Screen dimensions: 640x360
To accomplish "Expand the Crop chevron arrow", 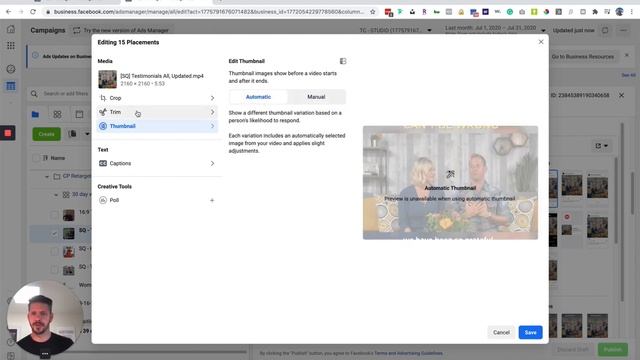I will click(x=212, y=98).
